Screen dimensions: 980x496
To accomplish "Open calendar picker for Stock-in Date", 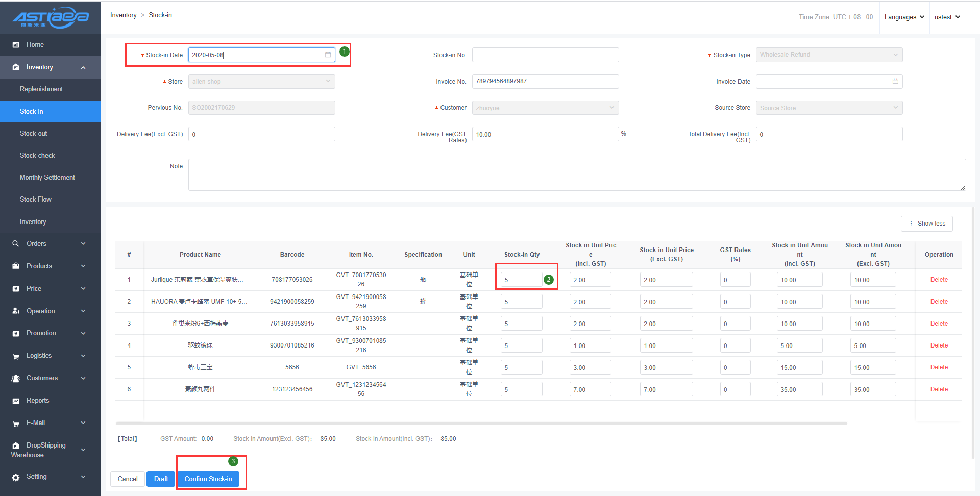I will click(x=328, y=55).
